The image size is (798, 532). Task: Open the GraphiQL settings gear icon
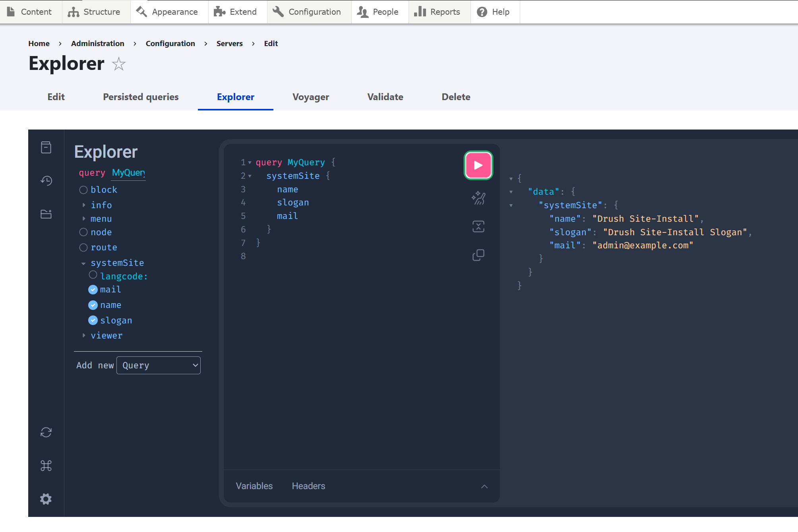pyautogui.click(x=46, y=499)
